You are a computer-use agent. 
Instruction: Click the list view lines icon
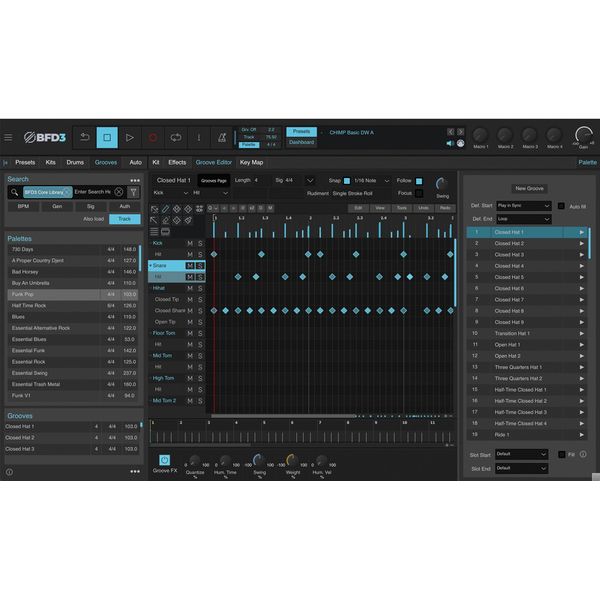[x=154, y=232]
